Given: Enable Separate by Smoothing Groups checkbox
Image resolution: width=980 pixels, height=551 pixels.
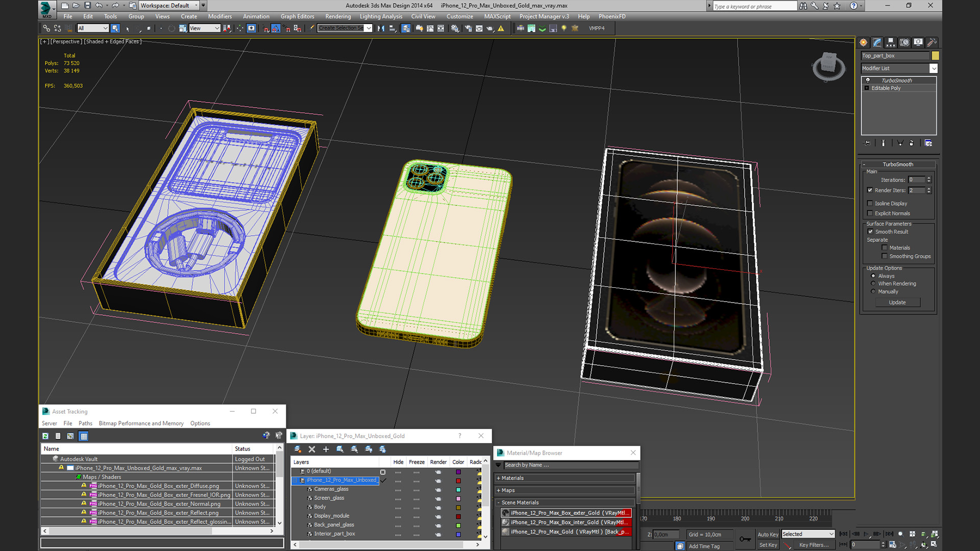Looking at the screenshot, I should pos(885,257).
